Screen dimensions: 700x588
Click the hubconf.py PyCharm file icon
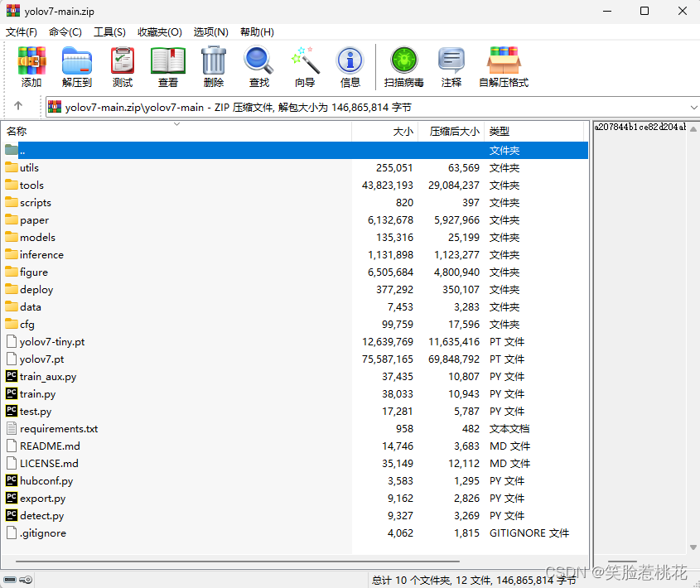12,480
